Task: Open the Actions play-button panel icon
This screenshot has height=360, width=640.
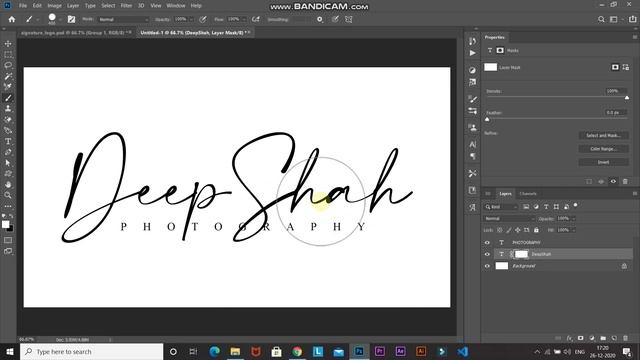Action: click(x=472, y=53)
